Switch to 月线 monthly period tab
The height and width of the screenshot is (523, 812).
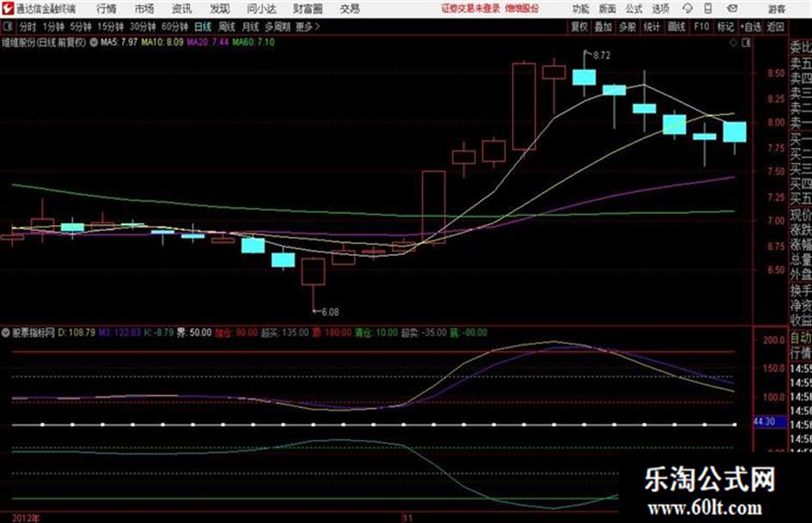click(251, 27)
